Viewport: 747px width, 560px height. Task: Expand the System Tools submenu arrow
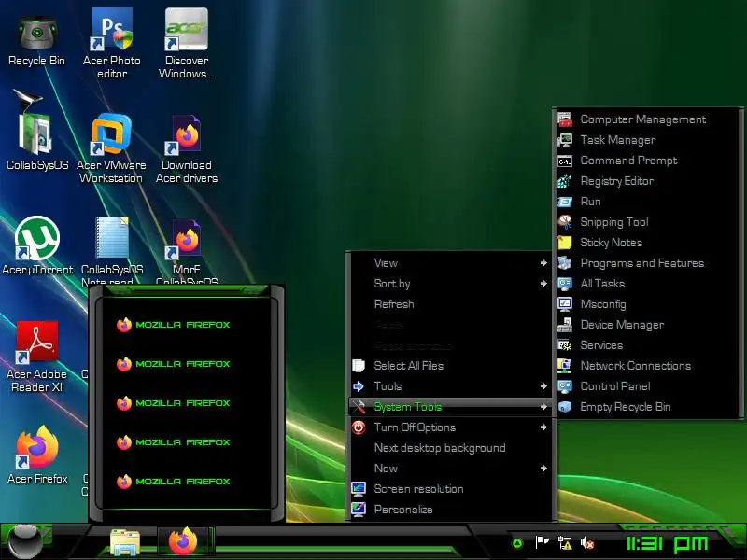point(543,407)
